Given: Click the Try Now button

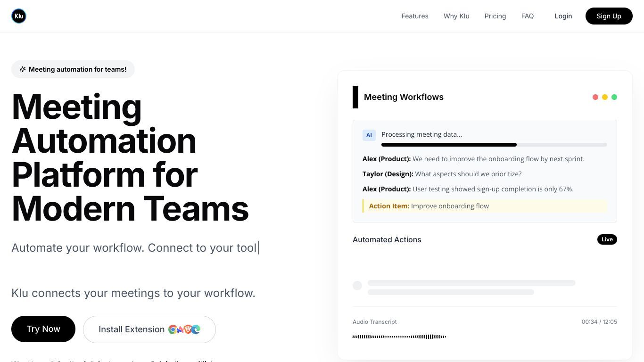Looking at the screenshot, I should coord(43,329).
